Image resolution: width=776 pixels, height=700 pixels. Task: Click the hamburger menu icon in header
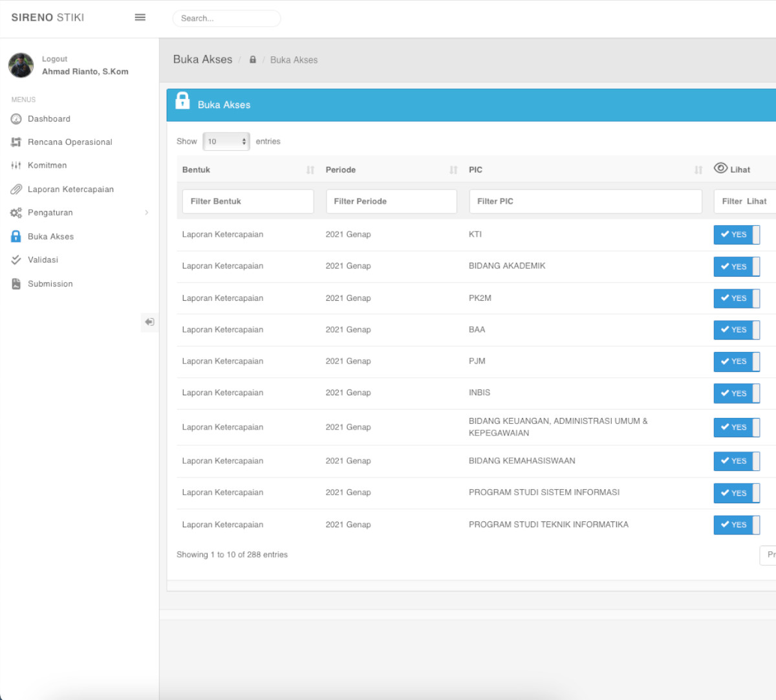[140, 17]
